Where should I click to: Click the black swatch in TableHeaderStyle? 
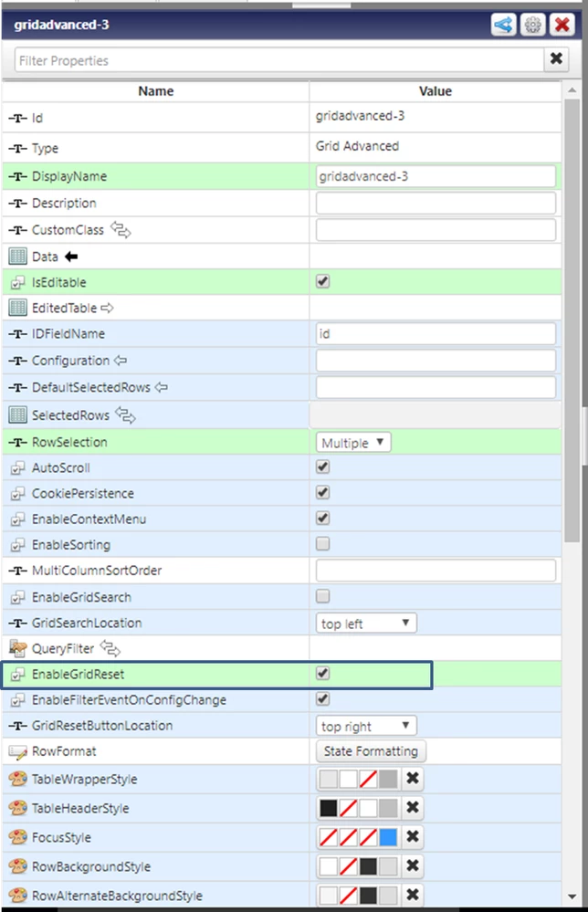coord(328,808)
